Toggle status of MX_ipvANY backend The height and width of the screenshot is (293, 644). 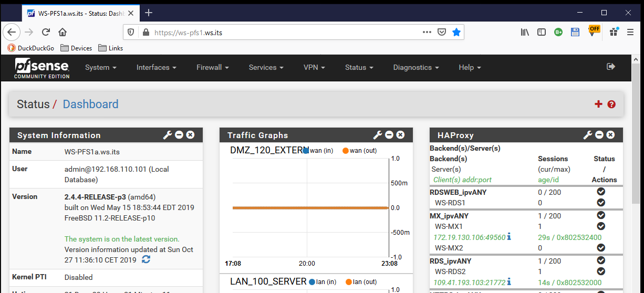(601, 215)
